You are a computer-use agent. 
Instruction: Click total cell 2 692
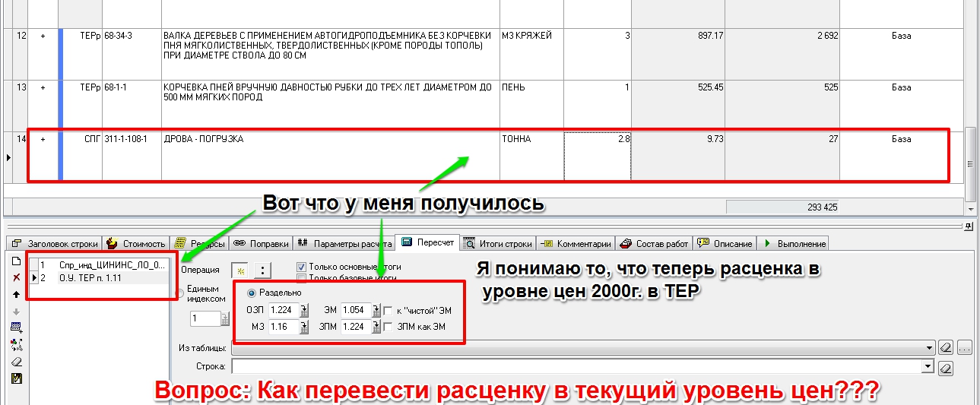(782, 53)
